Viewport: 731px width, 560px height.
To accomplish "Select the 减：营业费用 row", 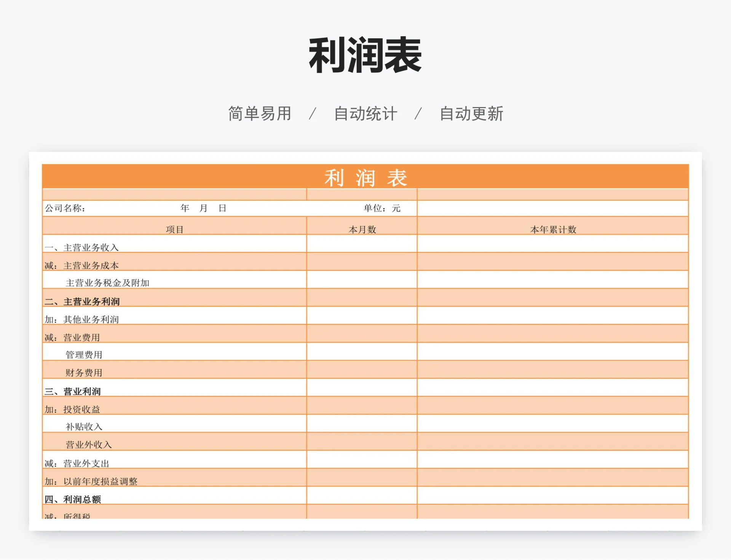I will click(72, 336).
